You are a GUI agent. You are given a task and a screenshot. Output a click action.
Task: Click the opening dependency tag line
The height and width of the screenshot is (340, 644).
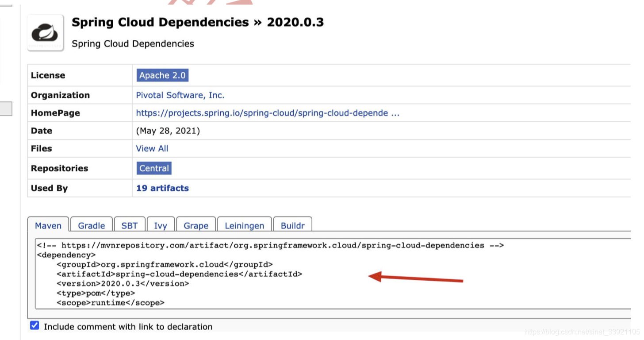click(x=66, y=255)
